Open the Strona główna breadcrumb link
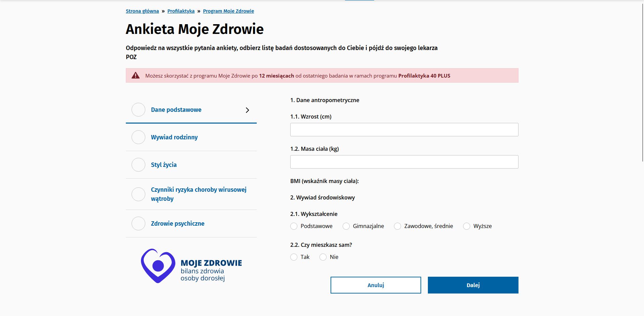The width and height of the screenshot is (644, 316). (x=142, y=11)
